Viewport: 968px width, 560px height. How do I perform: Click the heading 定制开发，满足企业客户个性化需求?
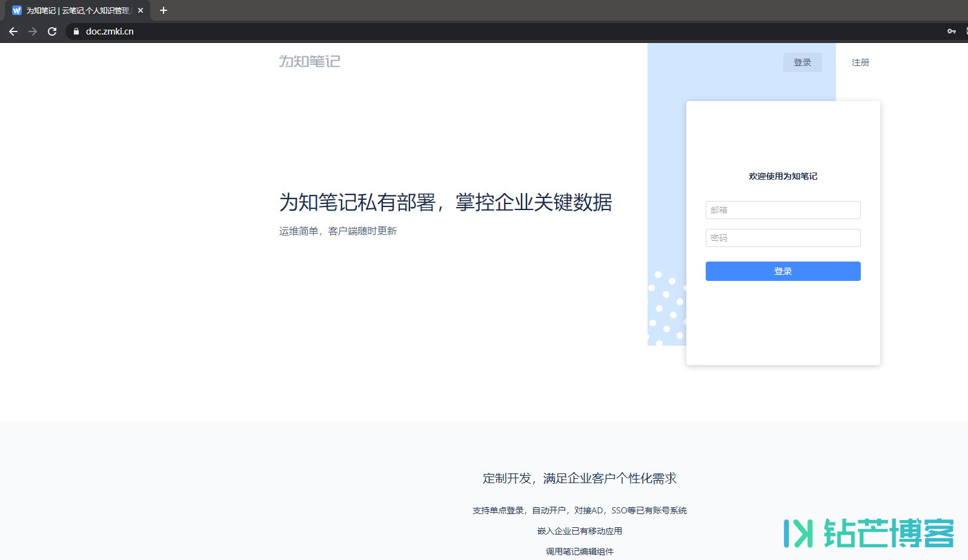coord(580,478)
